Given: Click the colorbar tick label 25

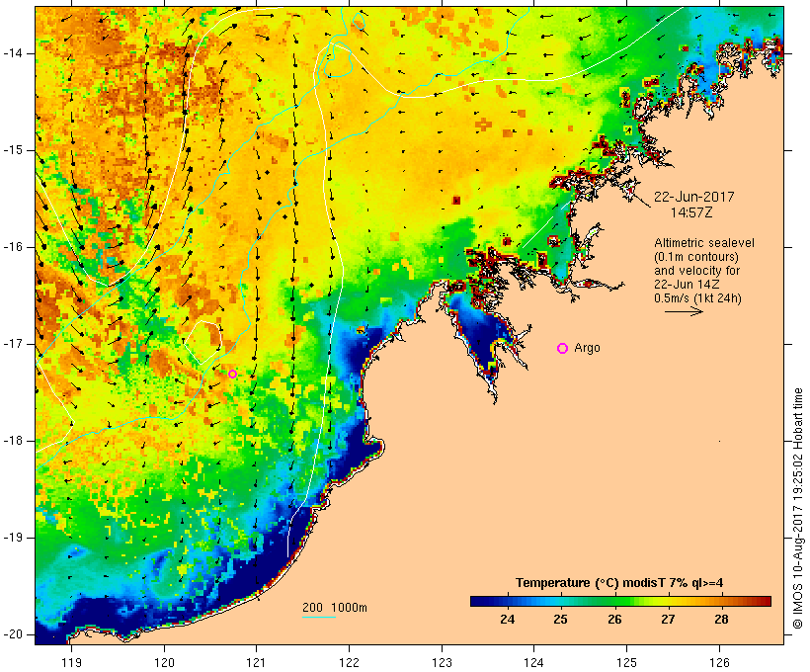Looking at the screenshot, I should pyautogui.click(x=560, y=620).
